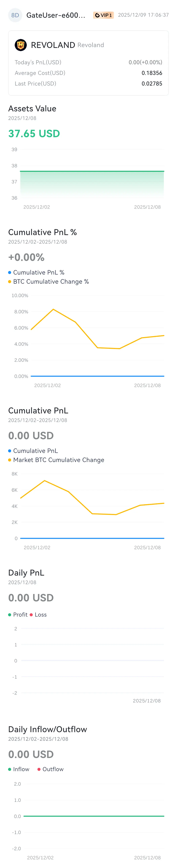Click the Average Cost(USD) row
Image resolution: width=177 pixels, height=868 pixels.
[88, 73]
